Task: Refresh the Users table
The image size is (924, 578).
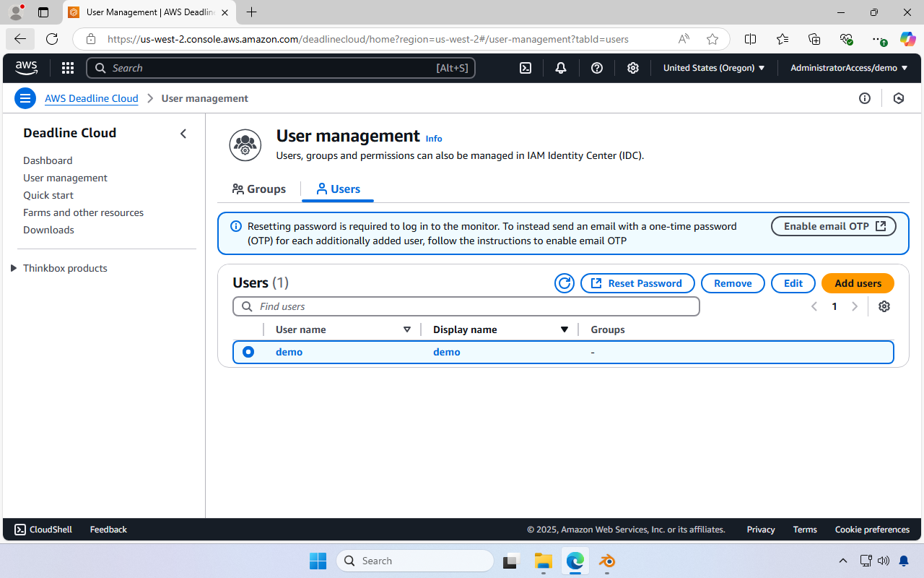Action: pos(565,282)
